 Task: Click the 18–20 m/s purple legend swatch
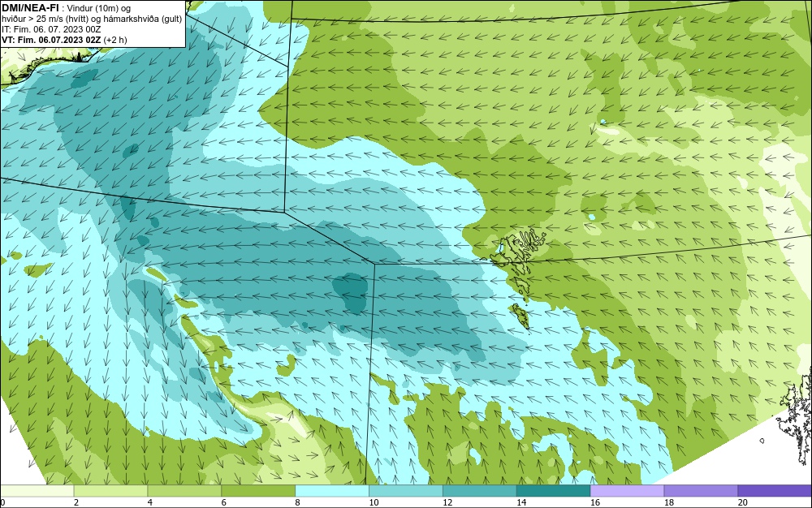click(702, 490)
